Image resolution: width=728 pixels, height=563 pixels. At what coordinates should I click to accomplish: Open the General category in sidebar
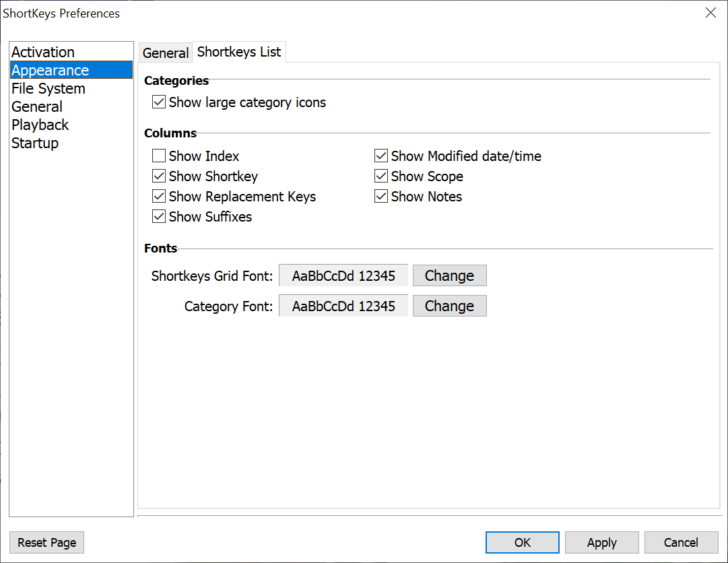pos(37,107)
